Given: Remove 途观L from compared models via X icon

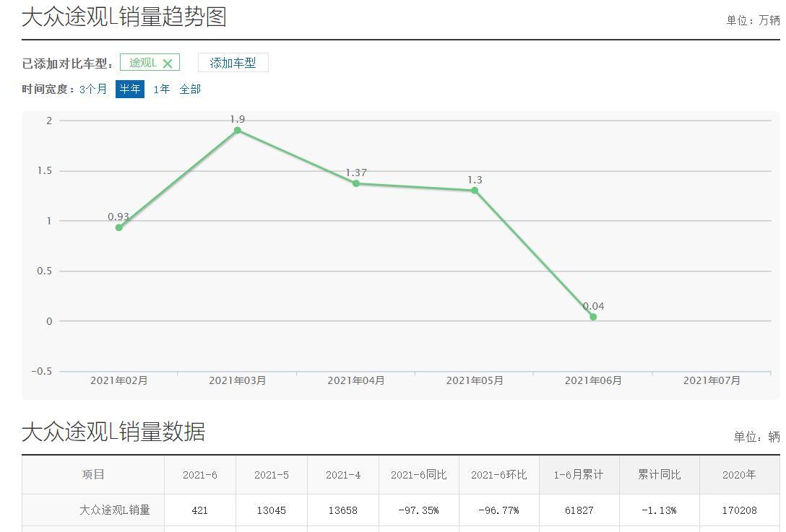Looking at the screenshot, I should [x=168, y=64].
